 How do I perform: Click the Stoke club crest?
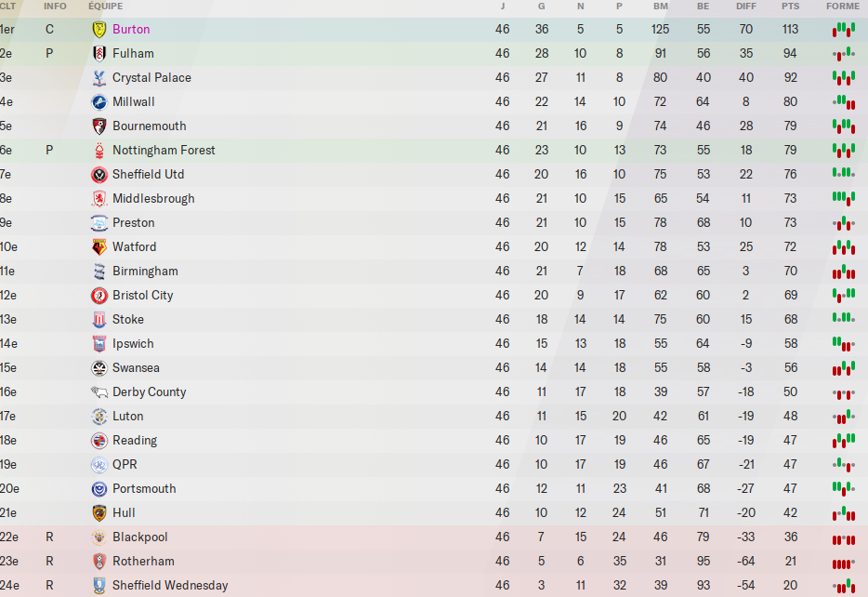99,319
